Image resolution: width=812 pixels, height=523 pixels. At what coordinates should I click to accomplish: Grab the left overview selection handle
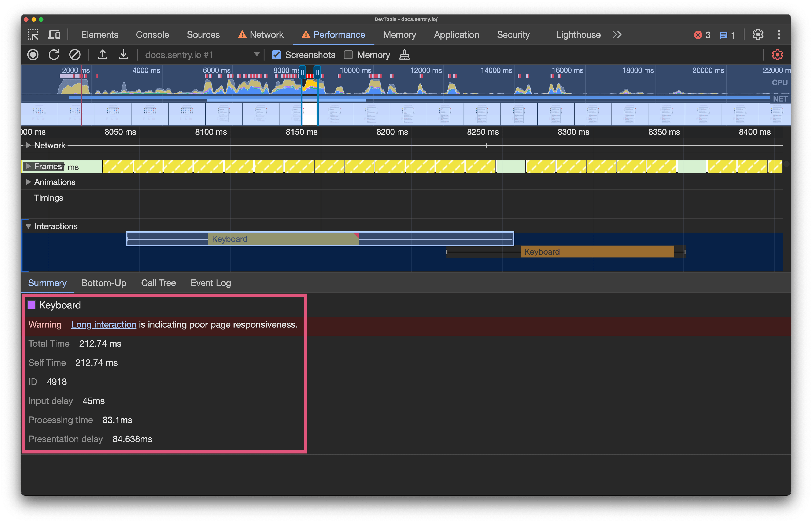(302, 72)
